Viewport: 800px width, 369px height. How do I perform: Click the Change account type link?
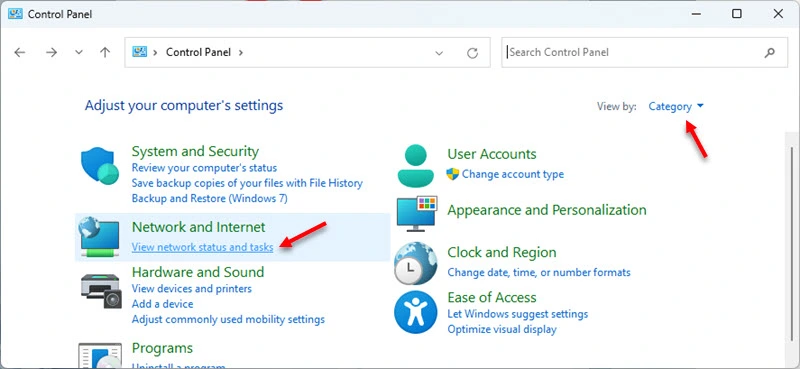click(x=513, y=174)
